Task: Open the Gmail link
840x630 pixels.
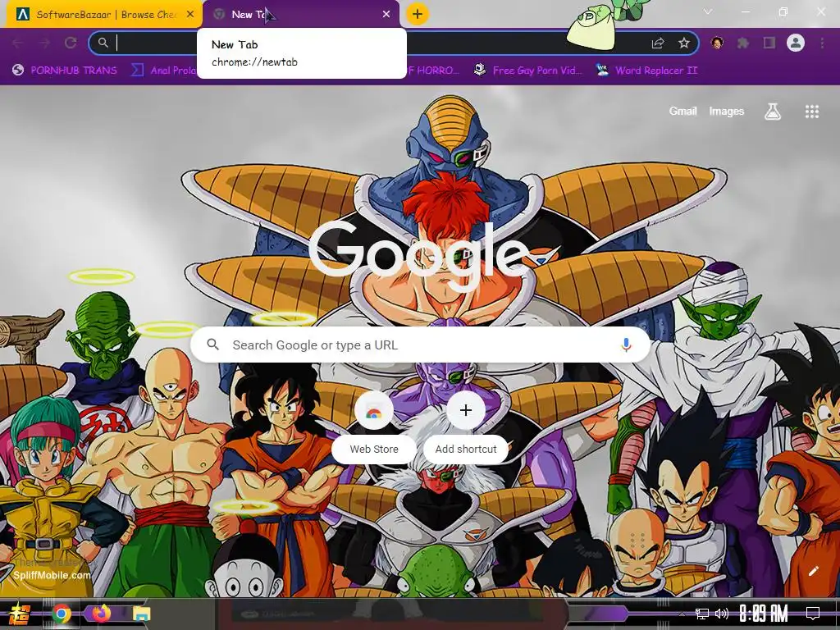Action: (683, 112)
